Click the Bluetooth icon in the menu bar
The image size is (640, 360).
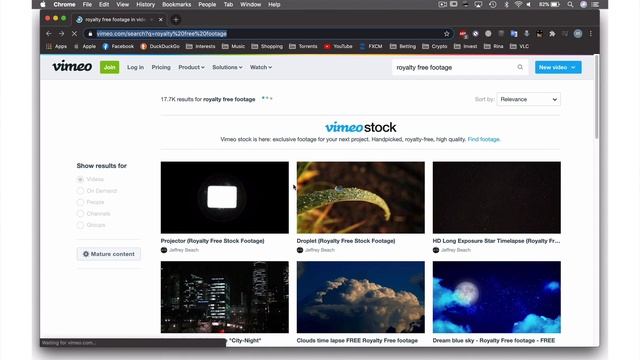(507, 4)
